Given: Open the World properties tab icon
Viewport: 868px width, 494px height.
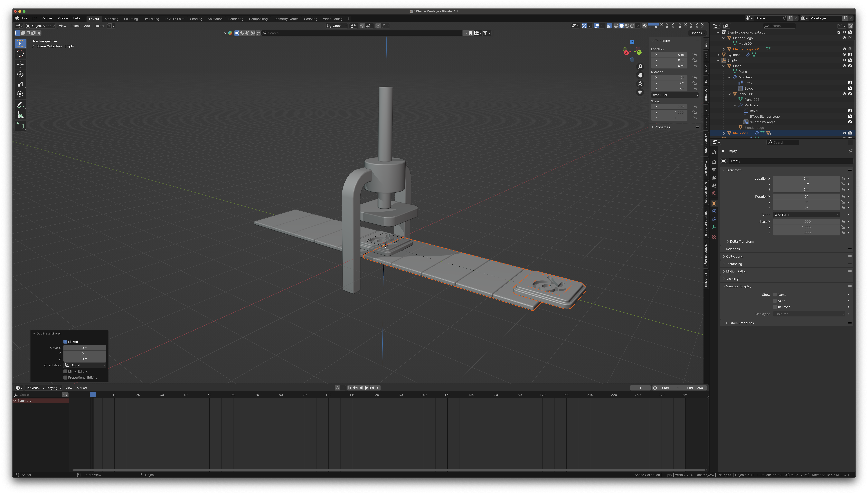Looking at the screenshot, I should click(x=714, y=193).
